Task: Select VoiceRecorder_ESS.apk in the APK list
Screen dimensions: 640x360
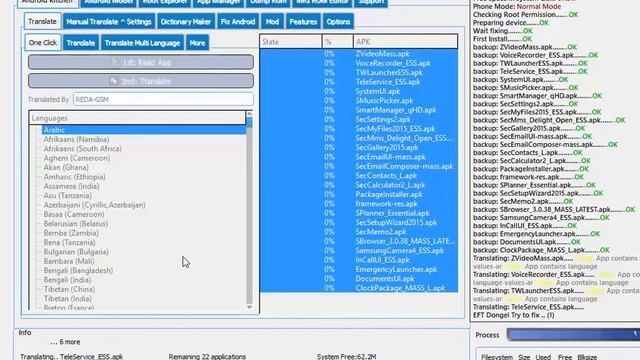Action: 393,63
